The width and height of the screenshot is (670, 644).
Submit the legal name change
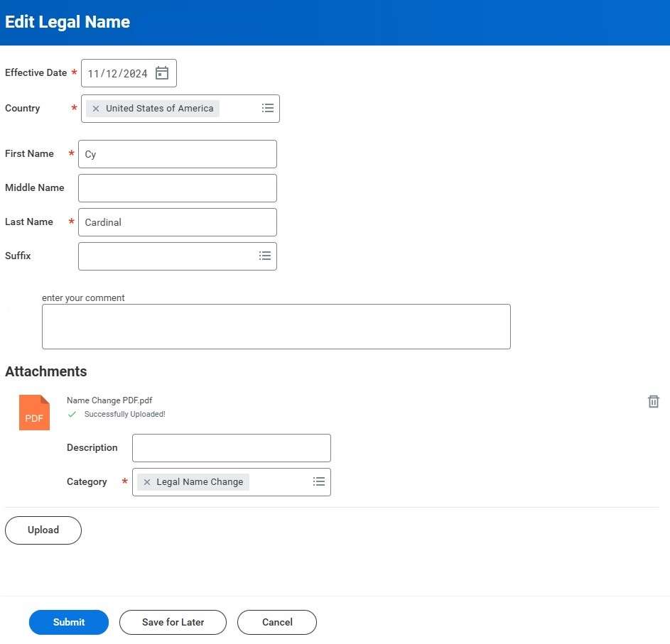tap(69, 622)
